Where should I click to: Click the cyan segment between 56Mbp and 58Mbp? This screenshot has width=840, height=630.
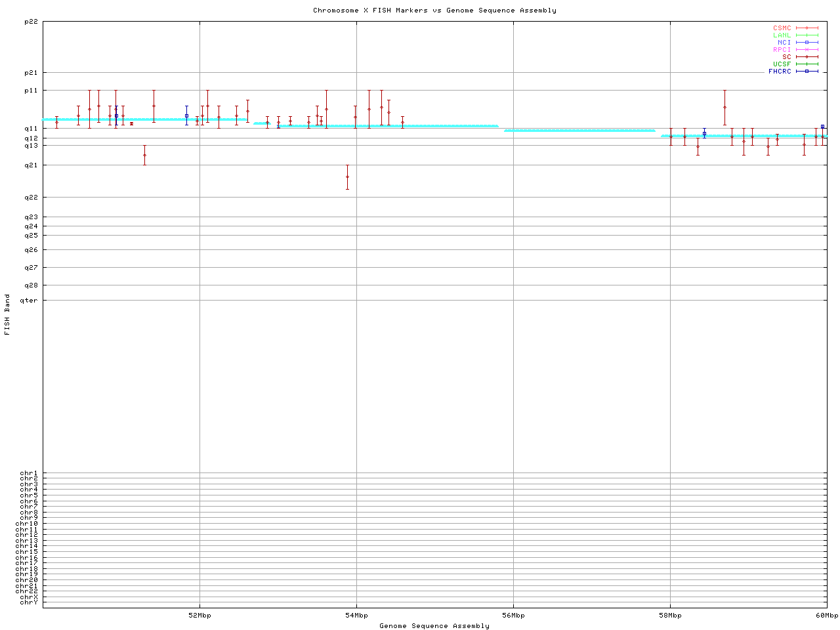pyautogui.click(x=579, y=131)
